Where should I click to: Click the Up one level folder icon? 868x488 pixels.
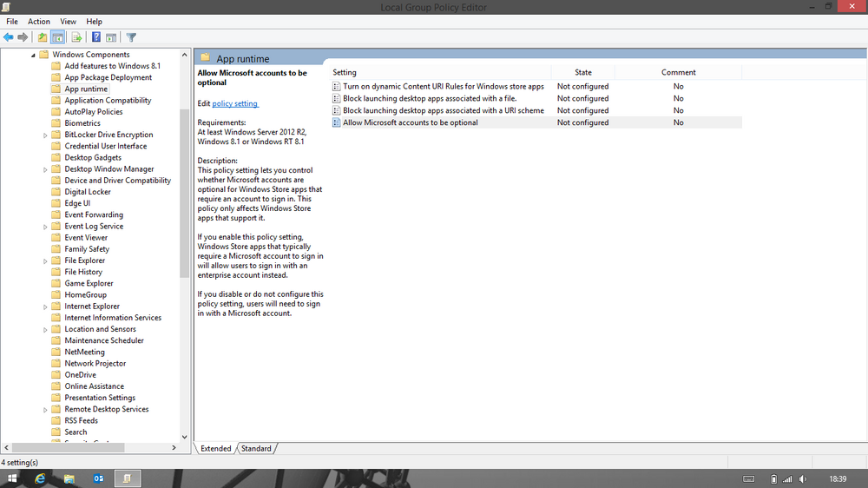click(x=42, y=37)
